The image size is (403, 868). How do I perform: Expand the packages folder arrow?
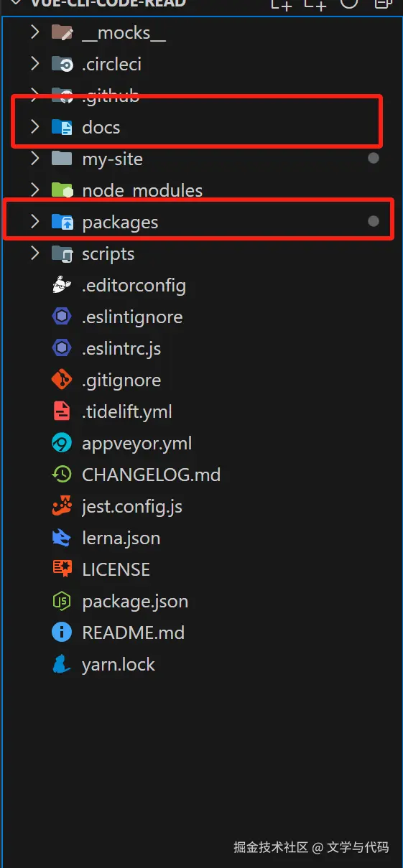pyautogui.click(x=34, y=223)
